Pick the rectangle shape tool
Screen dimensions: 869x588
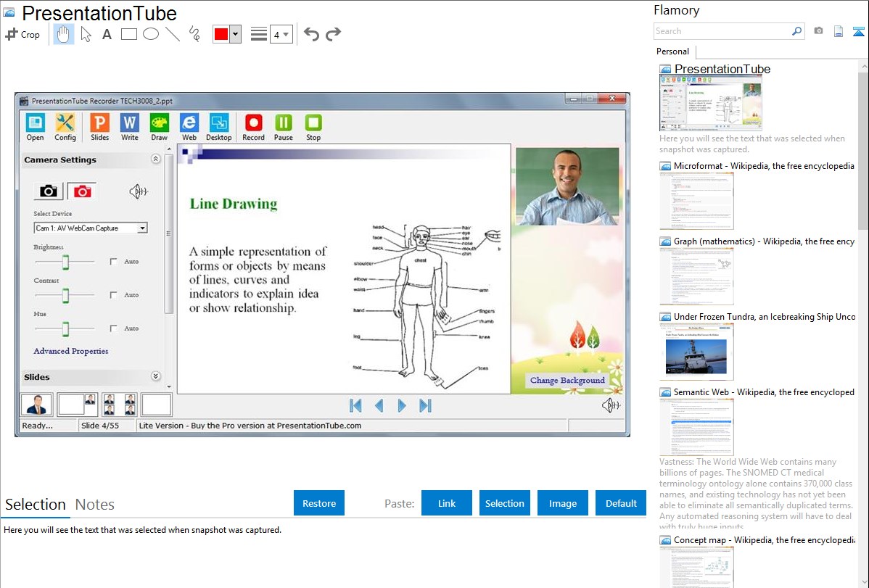tap(128, 34)
